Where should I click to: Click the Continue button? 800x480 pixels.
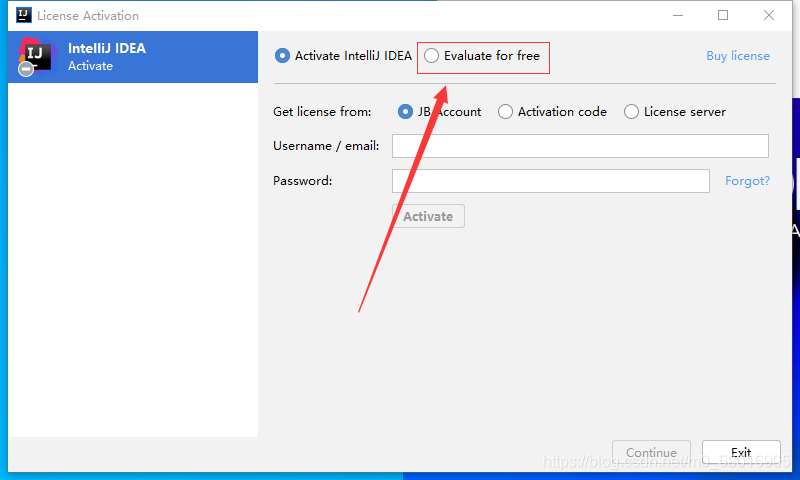pyautogui.click(x=652, y=452)
